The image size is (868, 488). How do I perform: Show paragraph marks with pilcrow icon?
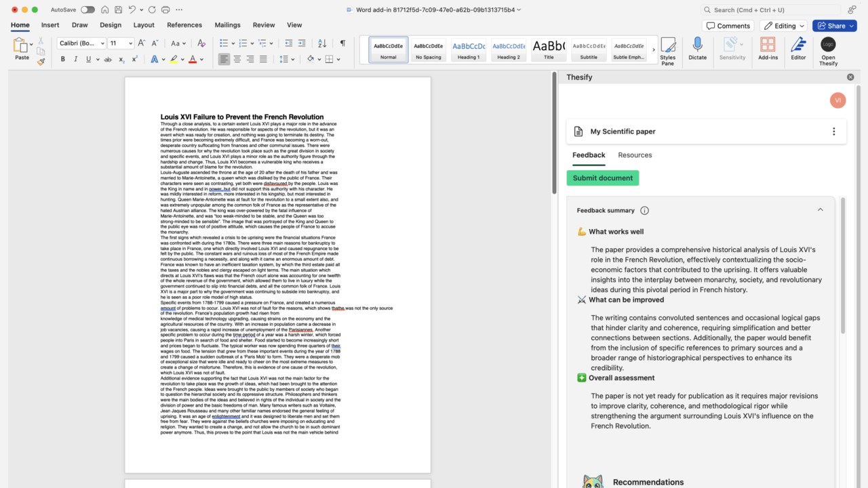click(x=342, y=43)
